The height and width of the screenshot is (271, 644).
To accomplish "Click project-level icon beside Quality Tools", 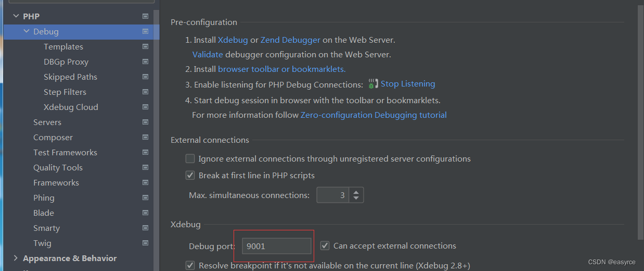I will click(x=145, y=167).
